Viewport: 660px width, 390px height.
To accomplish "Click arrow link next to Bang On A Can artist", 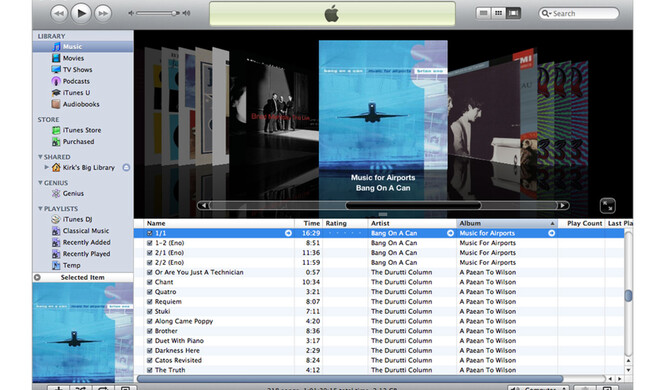I will [x=450, y=233].
